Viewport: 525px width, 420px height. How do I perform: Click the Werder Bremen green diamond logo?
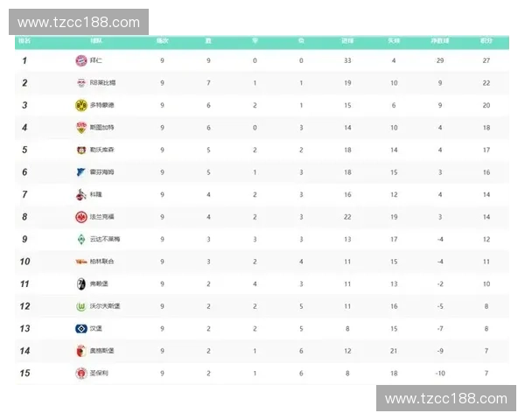[81, 239]
